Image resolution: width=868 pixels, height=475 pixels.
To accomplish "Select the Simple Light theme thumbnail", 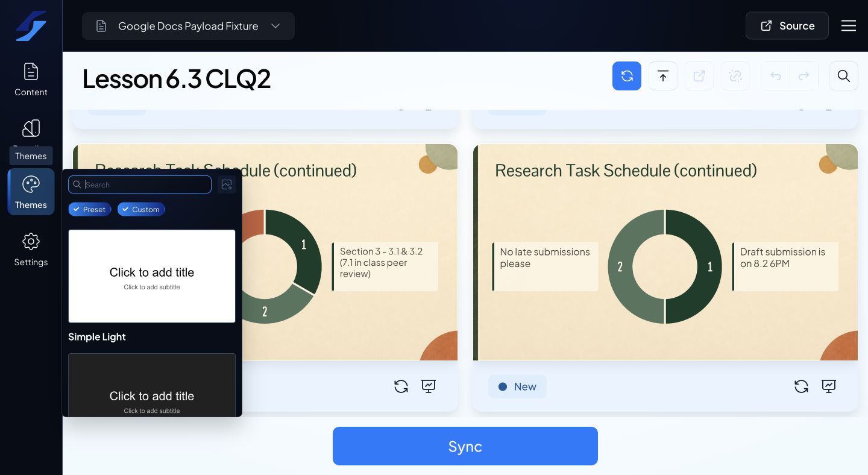I will click(152, 276).
